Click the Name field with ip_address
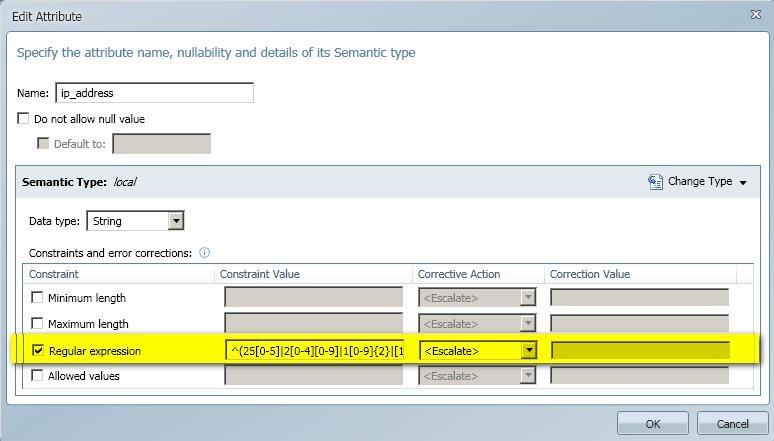This screenshot has width=774, height=441. pos(155,93)
